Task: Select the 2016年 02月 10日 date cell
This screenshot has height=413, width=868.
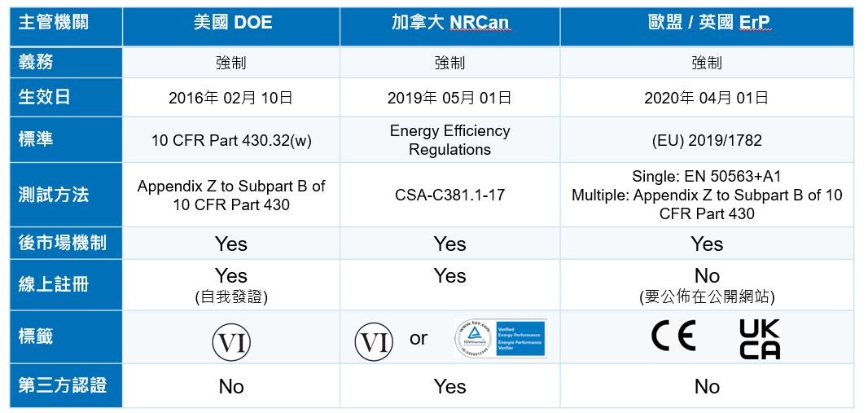Action: tap(231, 98)
